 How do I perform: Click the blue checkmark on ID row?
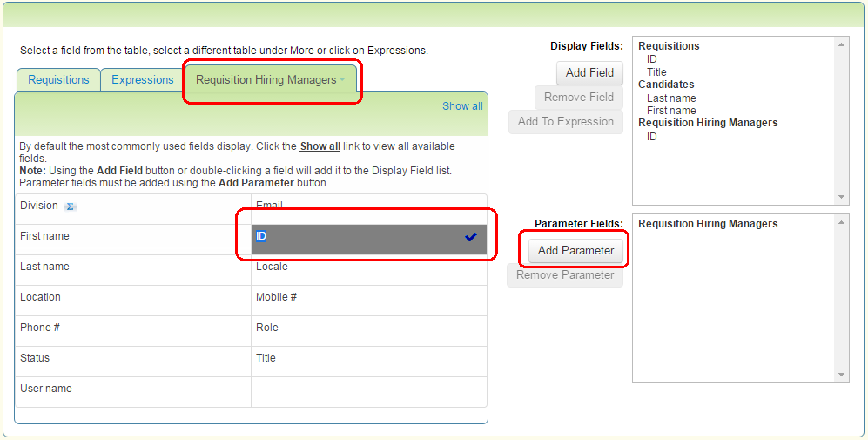click(x=471, y=236)
